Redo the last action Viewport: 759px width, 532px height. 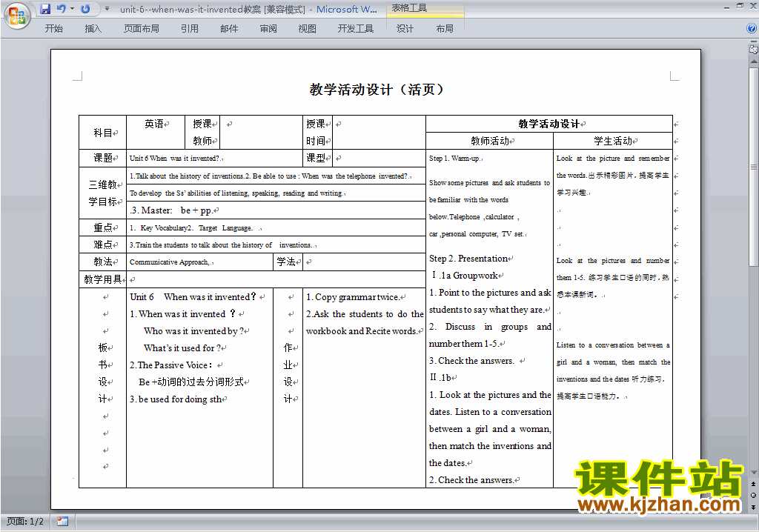(86, 9)
